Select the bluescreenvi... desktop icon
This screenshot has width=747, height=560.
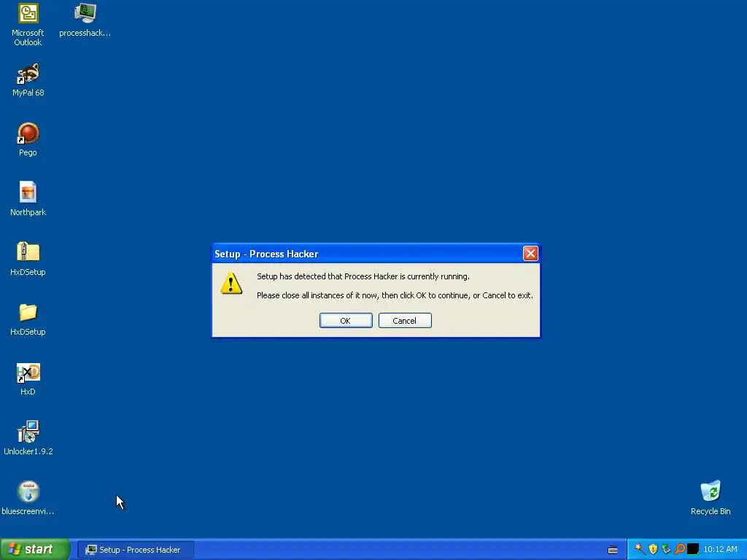28,498
